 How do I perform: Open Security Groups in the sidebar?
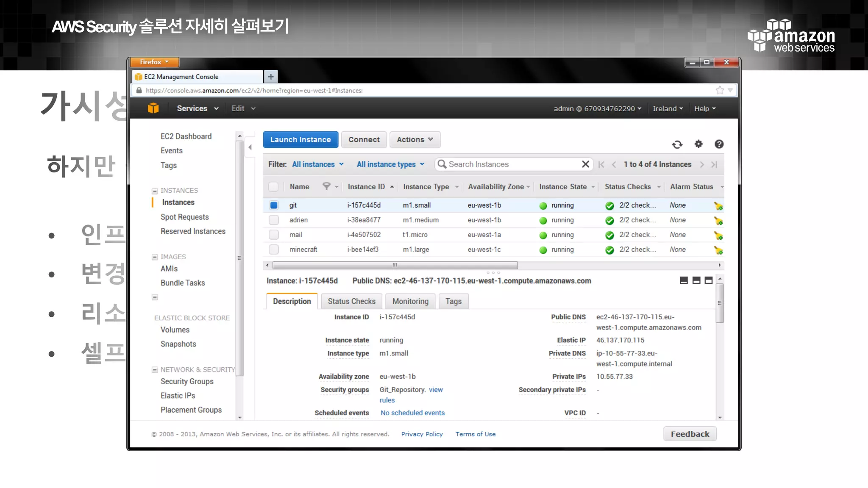click(x=187, y=382)
